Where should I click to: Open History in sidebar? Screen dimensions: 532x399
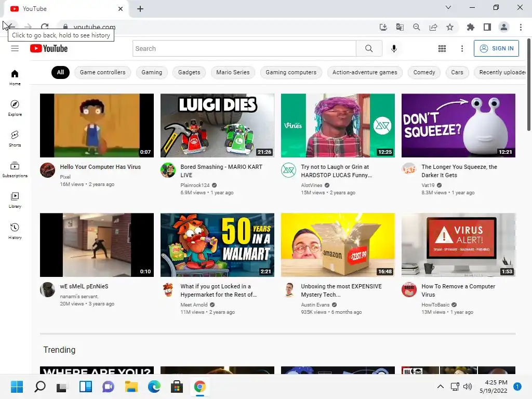click(x=15, y=231)
